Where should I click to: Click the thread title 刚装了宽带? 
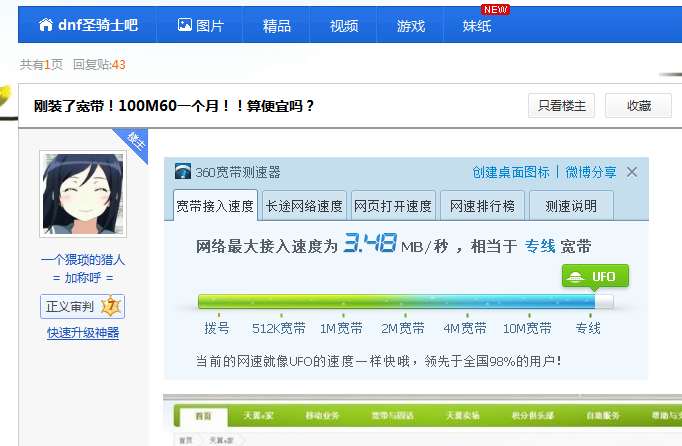[174, 106]
